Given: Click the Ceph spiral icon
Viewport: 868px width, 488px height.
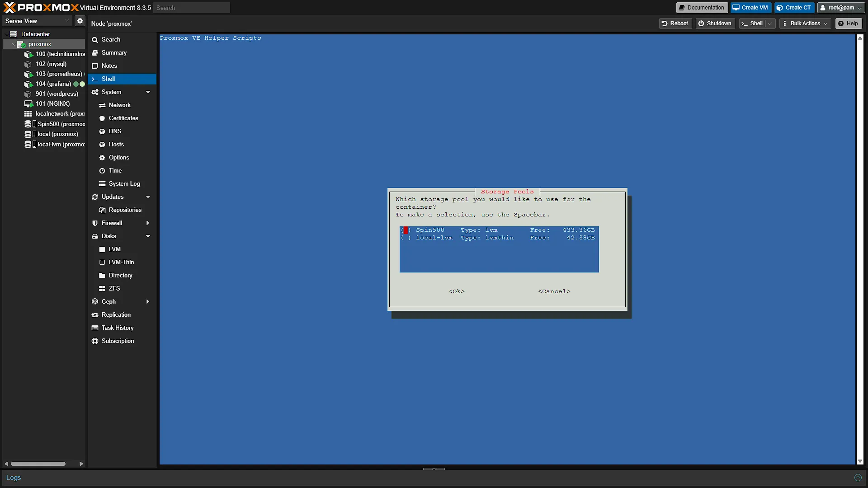Looking at the screenshot, I should (x=95, y=302).
